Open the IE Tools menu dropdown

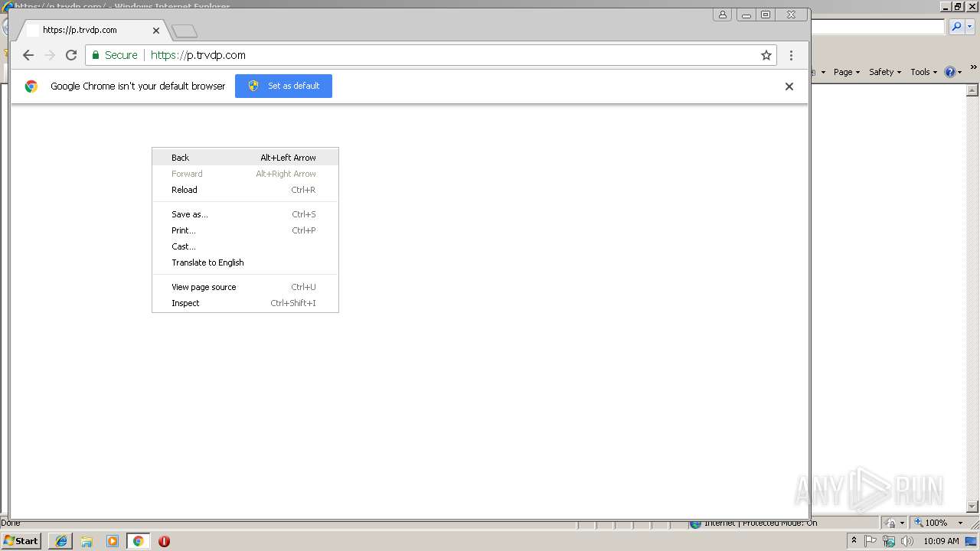click(x=923, y=72)
